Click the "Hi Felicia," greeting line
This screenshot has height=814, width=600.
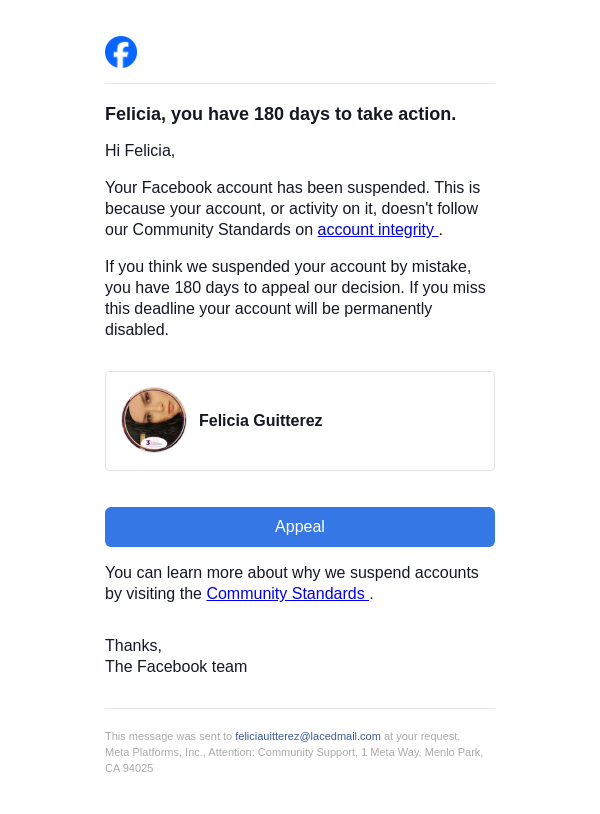tap(140, 151)
